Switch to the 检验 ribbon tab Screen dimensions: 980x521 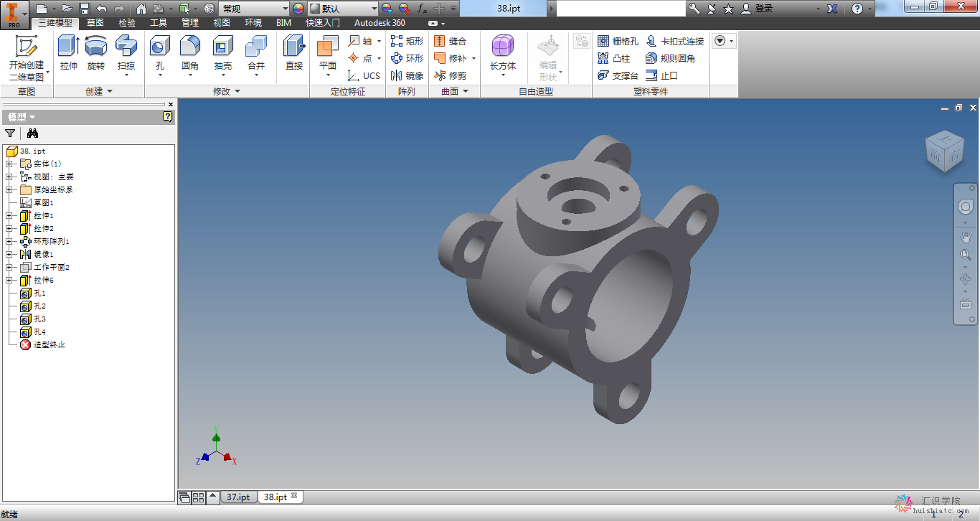pyautogui.click(x=127, y=23)
